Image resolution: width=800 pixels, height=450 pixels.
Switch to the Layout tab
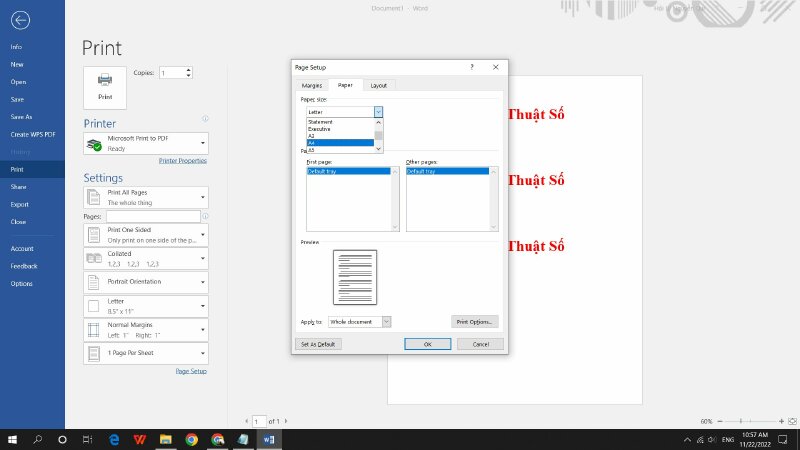(x=378, y=86)
